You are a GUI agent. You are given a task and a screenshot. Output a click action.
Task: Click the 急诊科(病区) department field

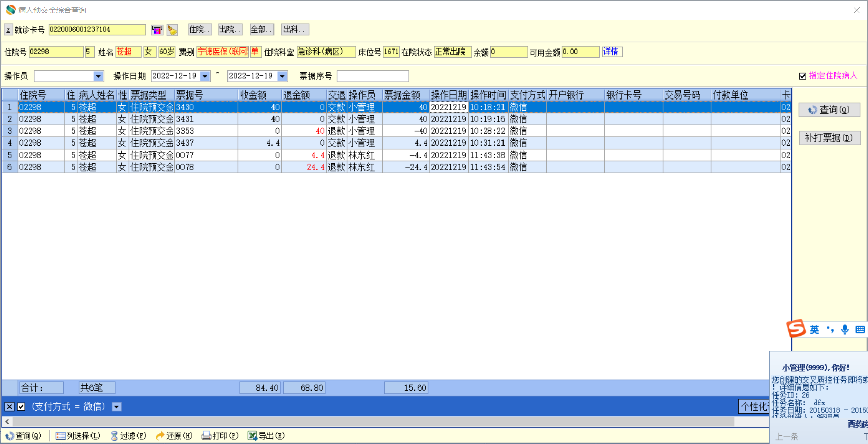coord(326,52)
